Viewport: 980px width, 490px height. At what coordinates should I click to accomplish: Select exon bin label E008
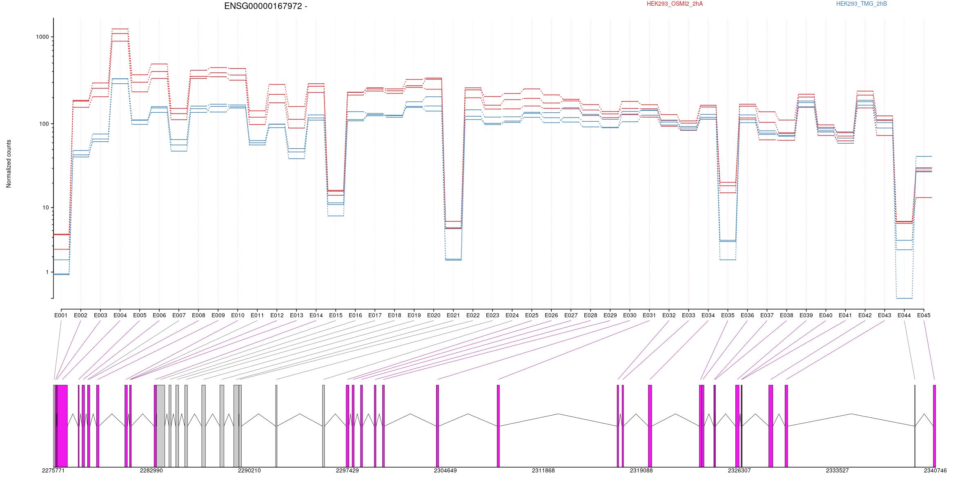(198, 315)
